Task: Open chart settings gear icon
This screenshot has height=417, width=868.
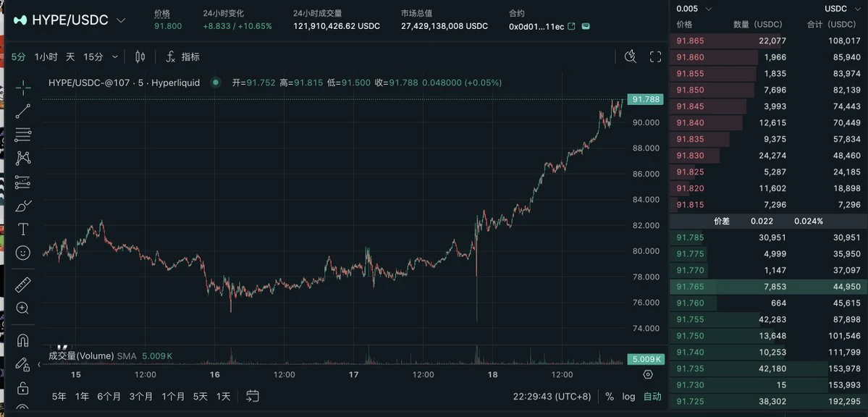Action: coord(648,375)
